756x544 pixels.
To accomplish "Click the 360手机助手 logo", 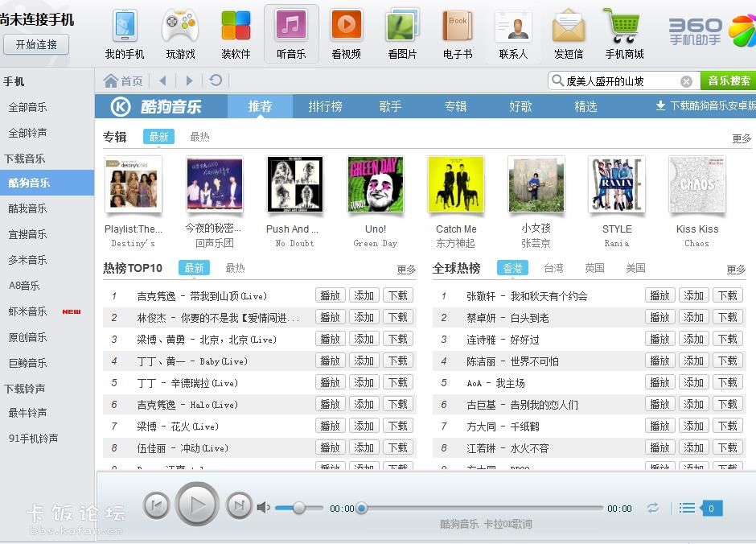I will (x=712, y=31).
